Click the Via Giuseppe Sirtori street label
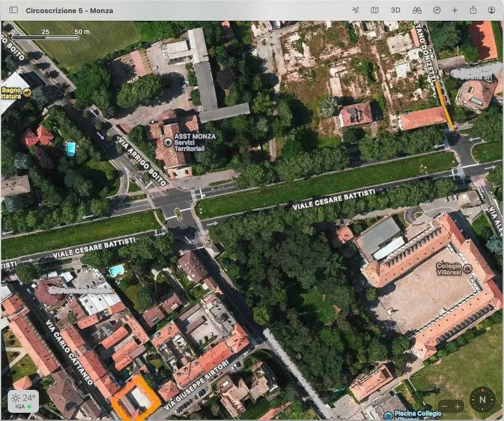504x421 pixels. coord(197,385)
